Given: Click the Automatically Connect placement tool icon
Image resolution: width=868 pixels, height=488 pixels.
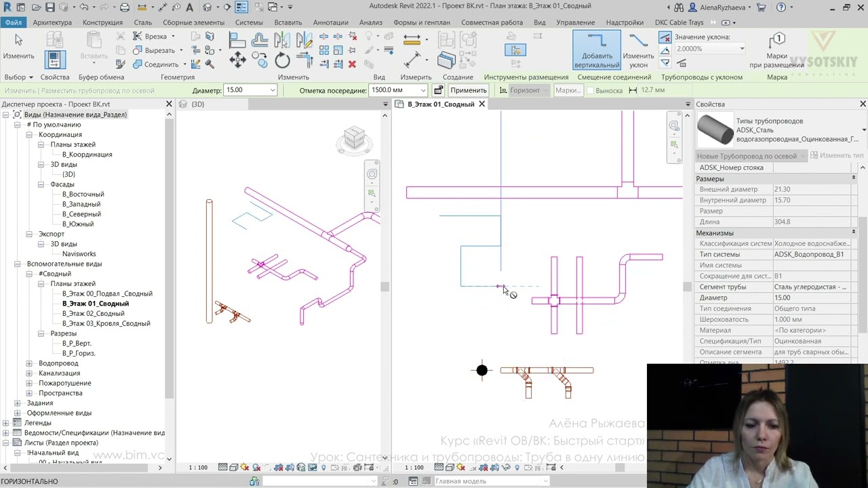Looking at the screenshot, I should [x=515, y=50].
